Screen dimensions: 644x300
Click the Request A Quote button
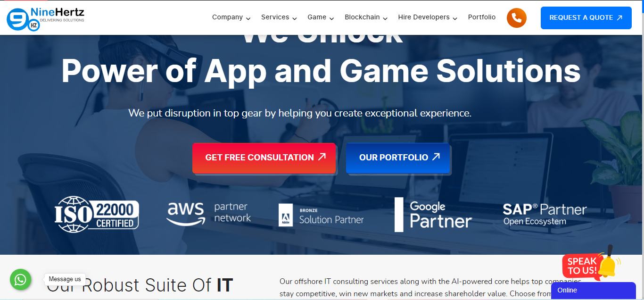click(x=586, y=18)
